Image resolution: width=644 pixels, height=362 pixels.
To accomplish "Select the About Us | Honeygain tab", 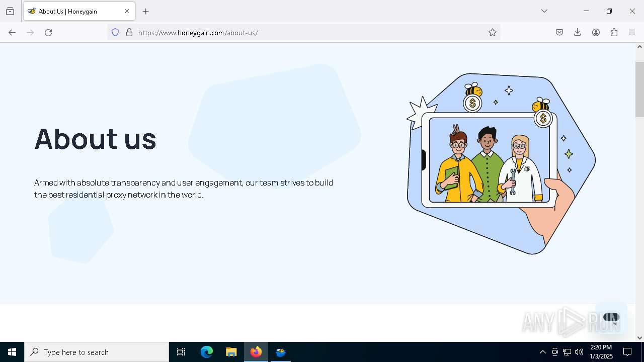I will (x=79, y=11).
